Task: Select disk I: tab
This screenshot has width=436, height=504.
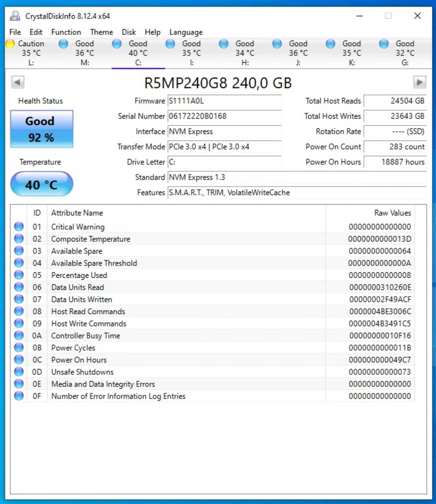Action: [x=192, y=53]
